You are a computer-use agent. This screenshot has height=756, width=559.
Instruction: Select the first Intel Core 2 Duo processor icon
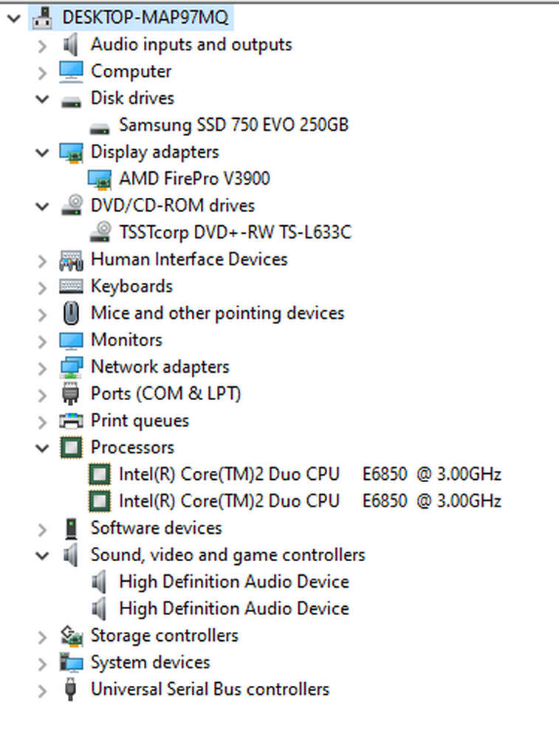click(100, 474)
